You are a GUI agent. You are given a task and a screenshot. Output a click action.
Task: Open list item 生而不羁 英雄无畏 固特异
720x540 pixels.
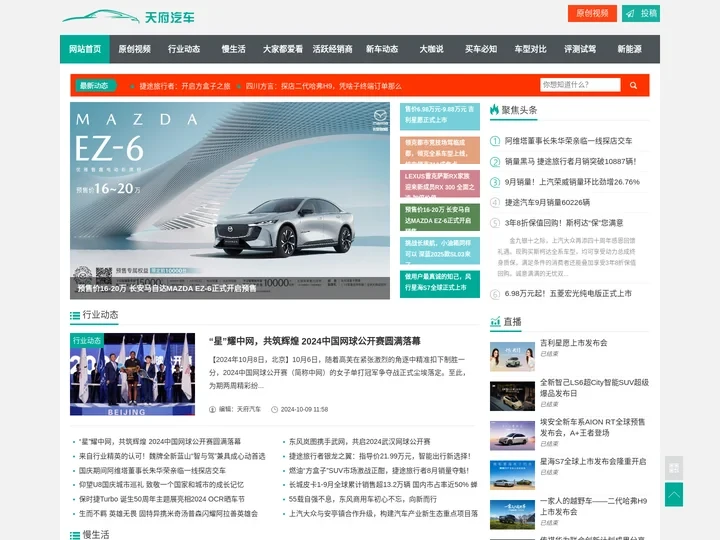[169, 513]
